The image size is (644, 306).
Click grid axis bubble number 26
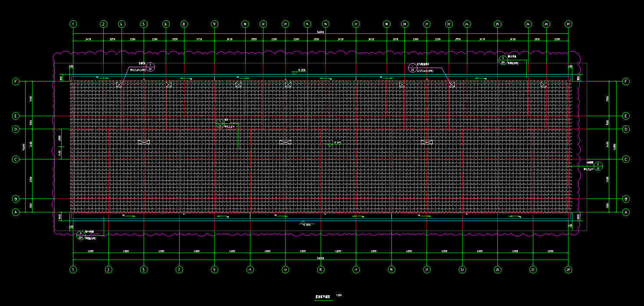tap(528, 24)
